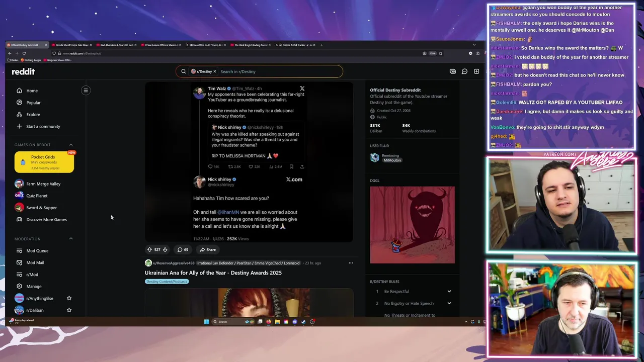The height and width of the screenshot is (362, 644).
Task: List all browser tabs dropdown
Action: tap(474, 45)
